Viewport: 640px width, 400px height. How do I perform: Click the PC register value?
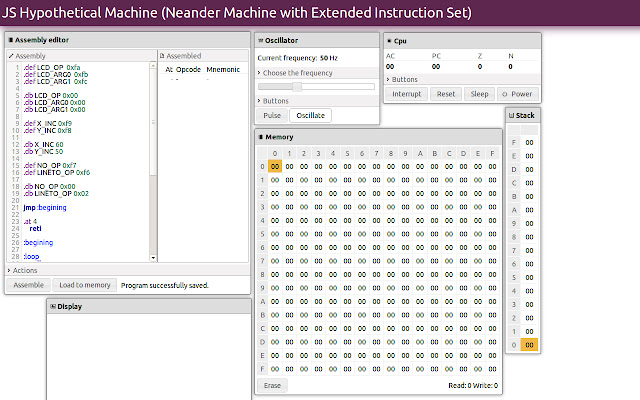pos(436,67)
